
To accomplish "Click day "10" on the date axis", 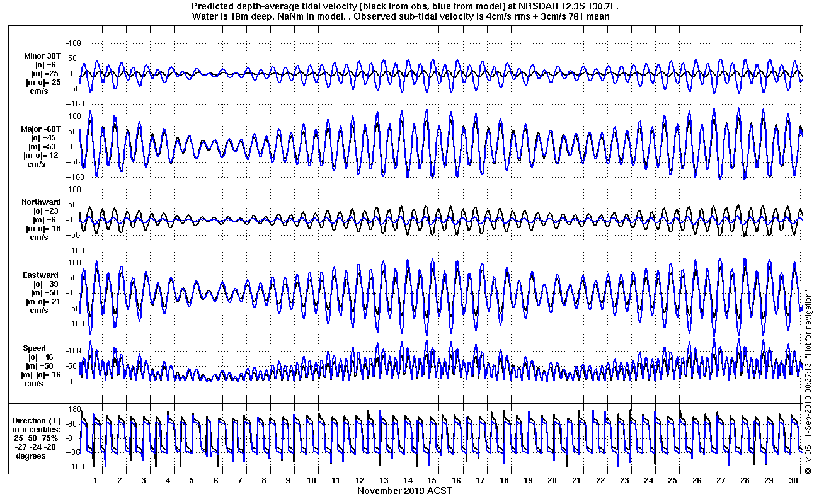I will (x=312, y=480).
